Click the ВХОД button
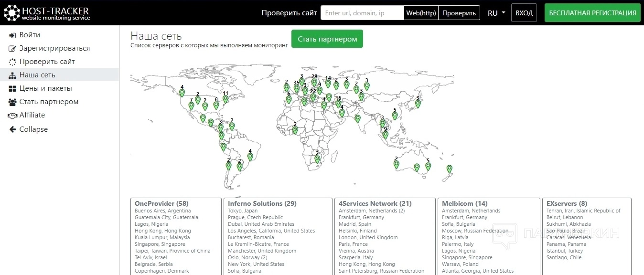 tap(524, 13)
